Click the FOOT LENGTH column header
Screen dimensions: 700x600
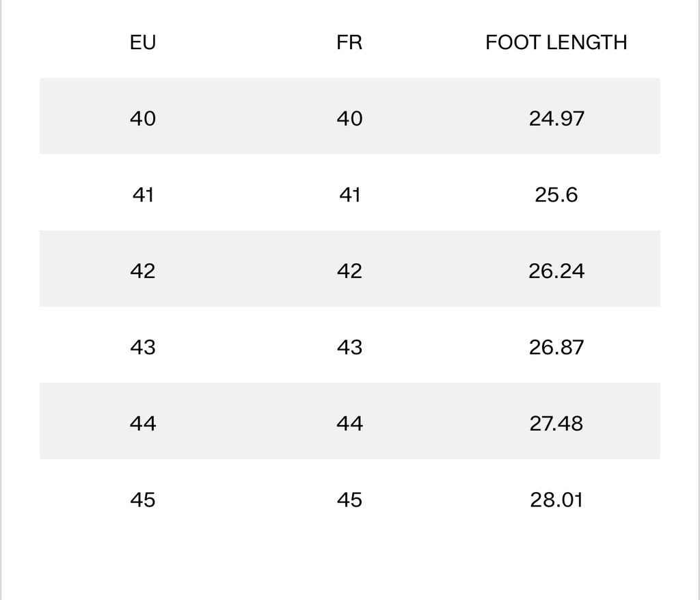[556, 42]
